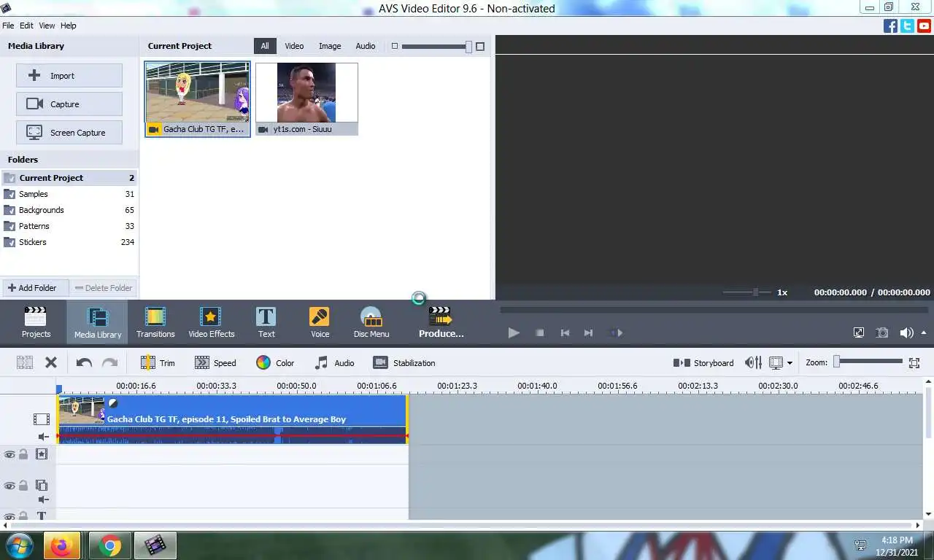The image size is (934, 560).
Task: Filter media by Image tab
Action: tap(330, 46)
